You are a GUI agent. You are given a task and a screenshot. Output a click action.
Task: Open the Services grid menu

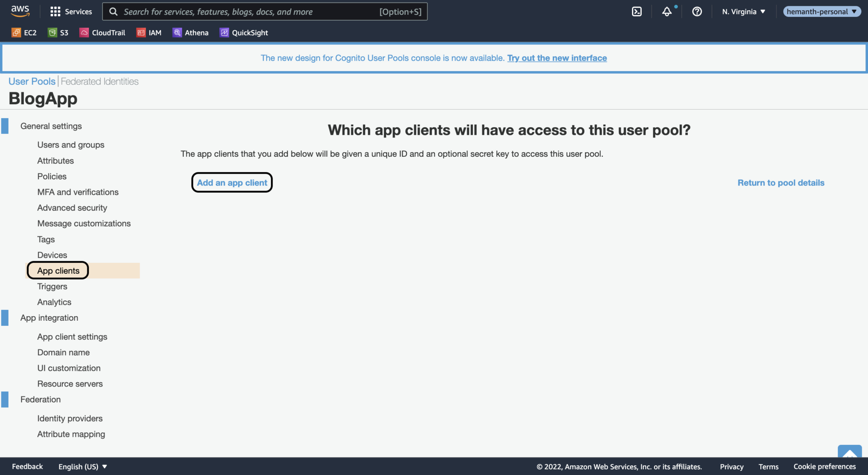tap(71, 11)
